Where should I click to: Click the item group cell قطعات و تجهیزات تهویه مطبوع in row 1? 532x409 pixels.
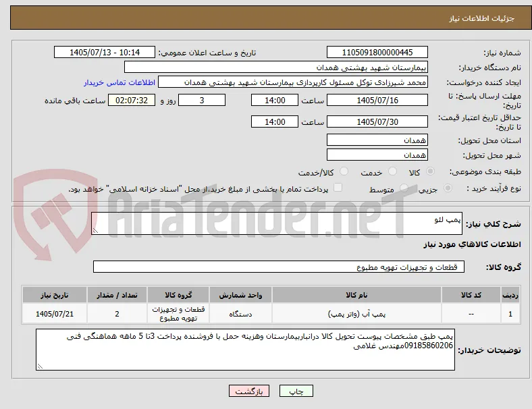click(178, 314)
